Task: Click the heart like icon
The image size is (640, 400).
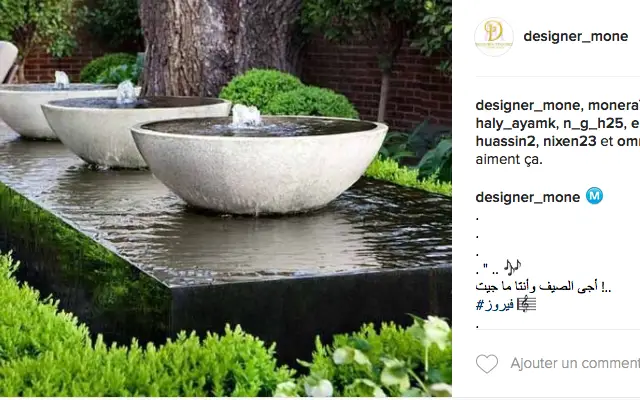Action: [487, 363]
